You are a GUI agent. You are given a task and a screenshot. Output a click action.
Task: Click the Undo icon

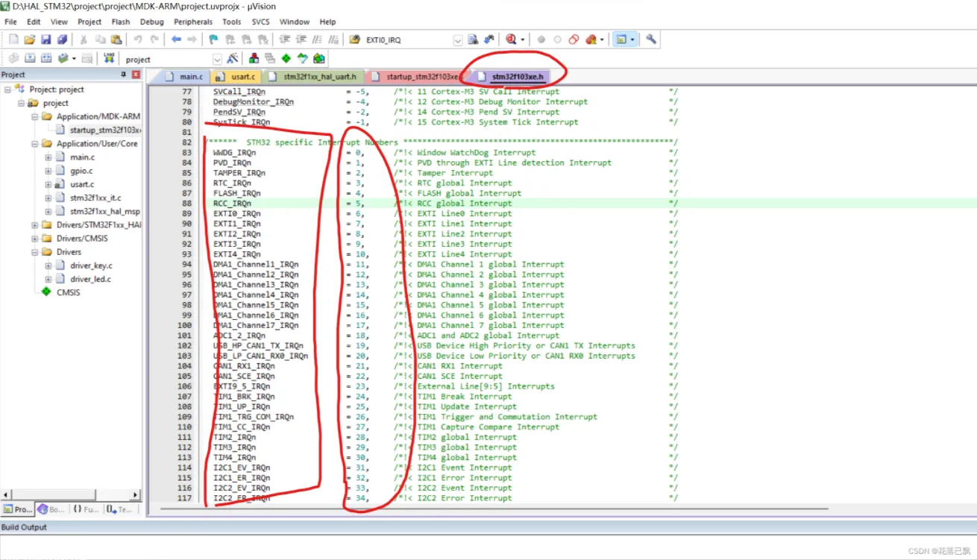click(x=138, y=39)
